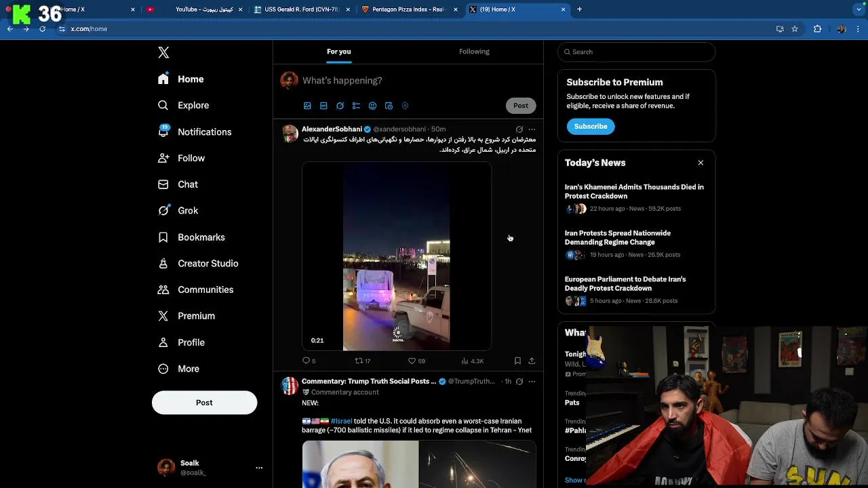Click the #Israel hashtag link
This screenshot has height=488, width=868.
(341, 421)
